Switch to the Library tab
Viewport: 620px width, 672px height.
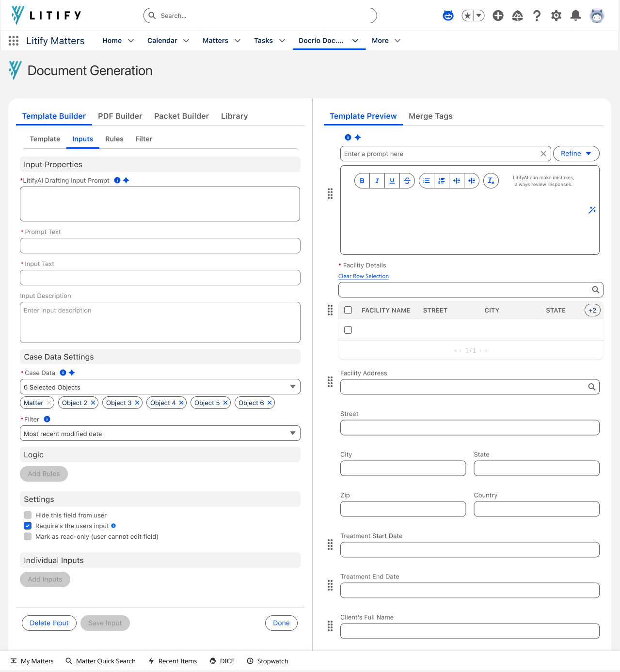click(234, 116)
